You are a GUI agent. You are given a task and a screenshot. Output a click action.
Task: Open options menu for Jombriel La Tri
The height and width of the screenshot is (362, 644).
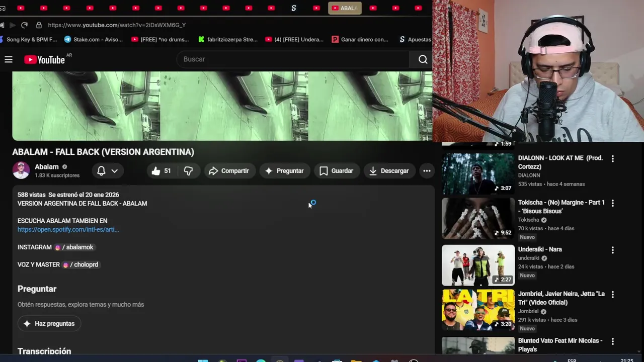pos(612,295)
